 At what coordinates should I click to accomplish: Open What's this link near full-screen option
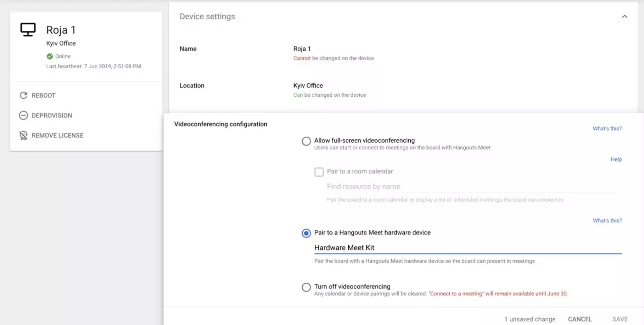coord(607,128)
